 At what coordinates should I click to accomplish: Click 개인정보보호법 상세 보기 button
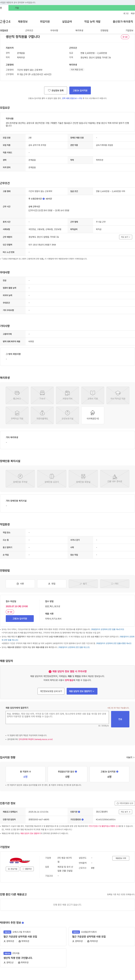coord(51,691)
